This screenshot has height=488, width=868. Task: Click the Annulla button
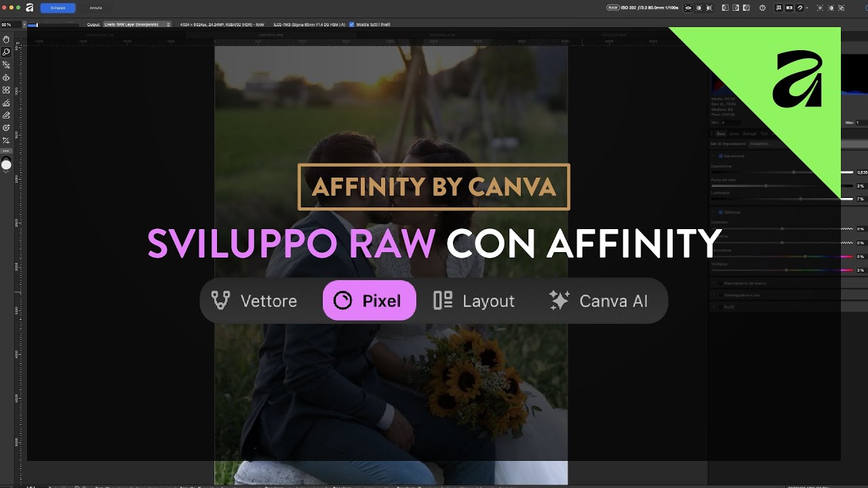pos(96,7)
